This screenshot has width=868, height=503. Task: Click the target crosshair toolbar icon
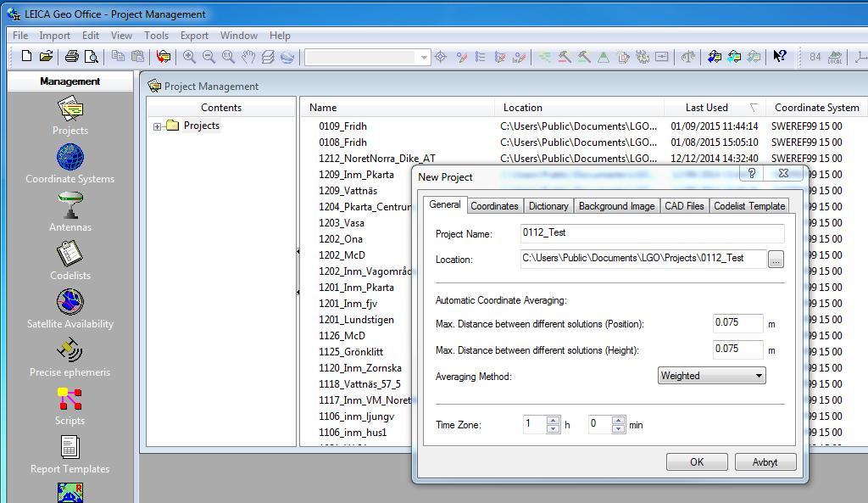(441, 57)
